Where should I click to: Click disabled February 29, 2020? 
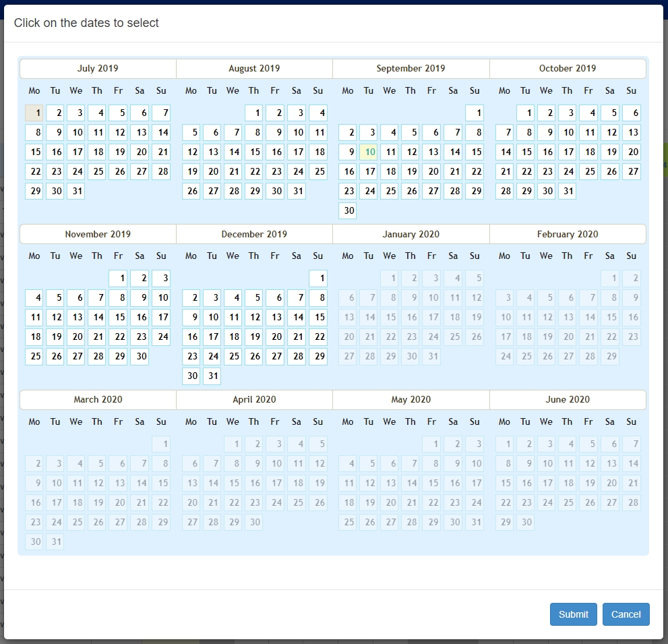pyautogui.click(x=609, y=356)
